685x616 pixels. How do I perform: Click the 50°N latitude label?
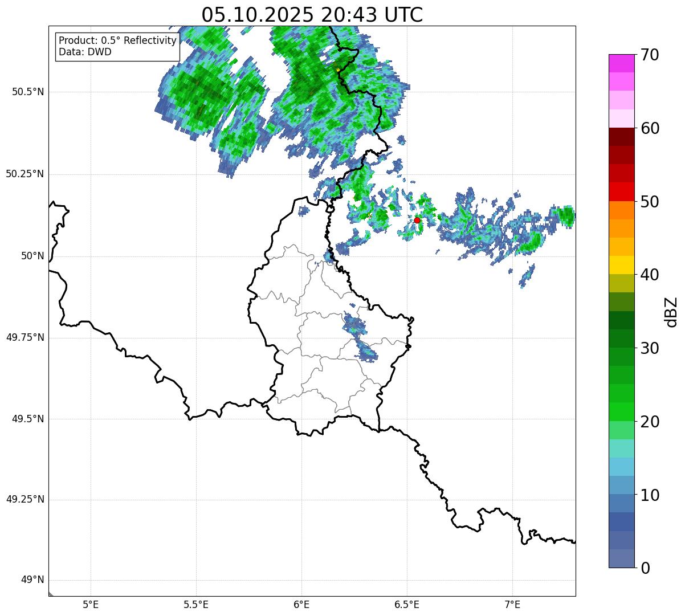click(x=32, y=256)
